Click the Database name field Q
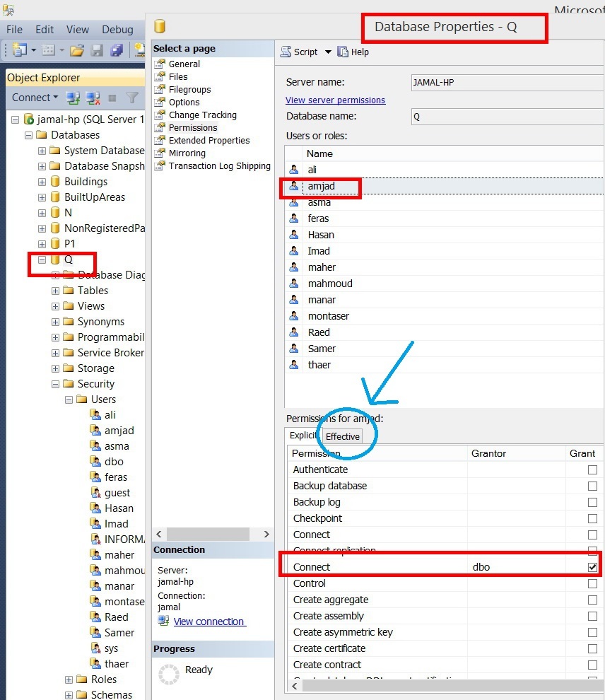This screenshot has height=700, width=605. pos(507,117)
